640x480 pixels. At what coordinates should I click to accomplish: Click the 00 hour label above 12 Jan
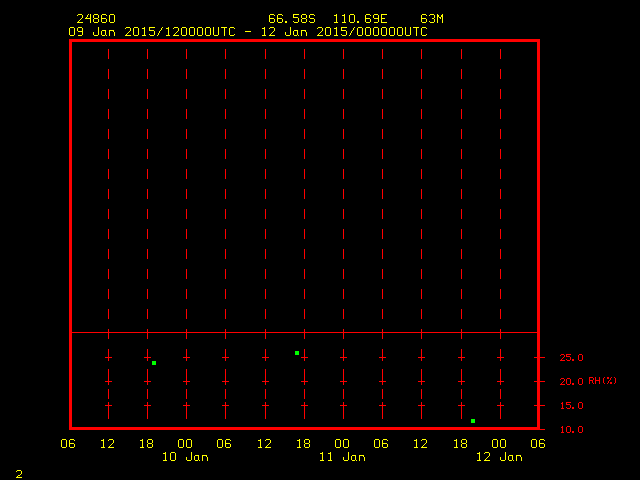(x=499, y=444)
